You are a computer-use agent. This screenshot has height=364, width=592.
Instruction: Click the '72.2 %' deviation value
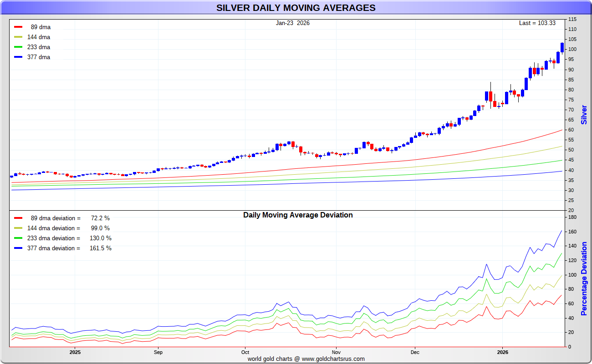[100, 218]
